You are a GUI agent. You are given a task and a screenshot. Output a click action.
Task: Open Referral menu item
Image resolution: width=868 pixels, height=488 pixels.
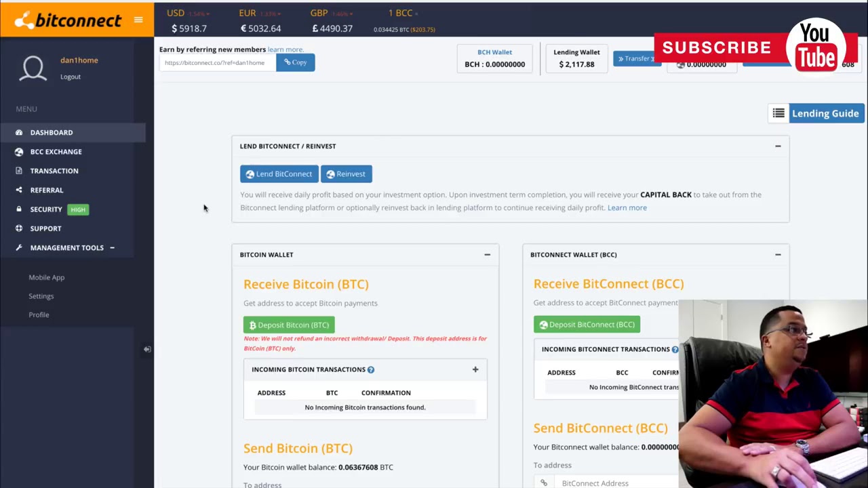click(47, 190)
